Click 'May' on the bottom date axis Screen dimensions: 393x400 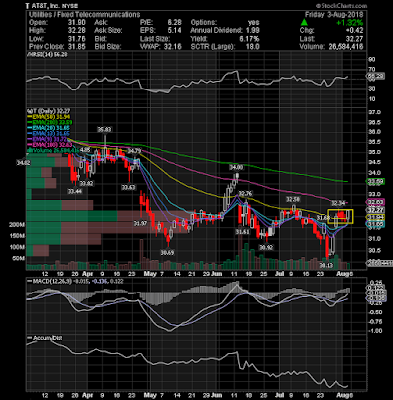(x=150, y=395)
